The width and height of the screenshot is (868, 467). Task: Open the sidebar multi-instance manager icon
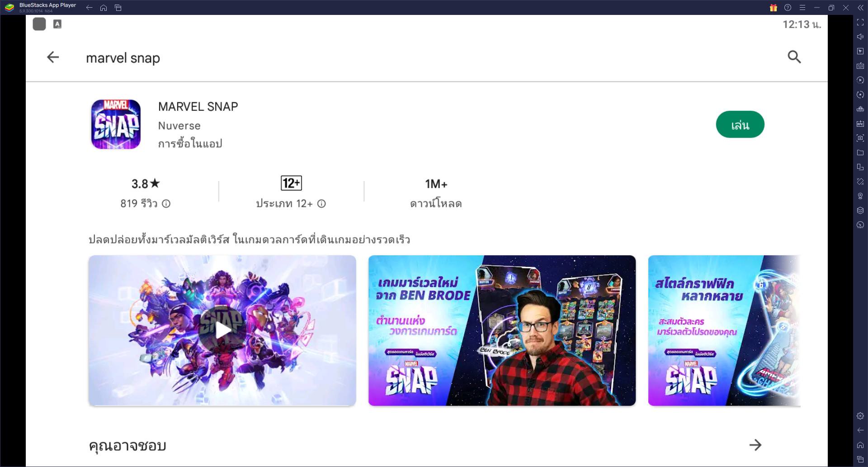click(860, 109)
